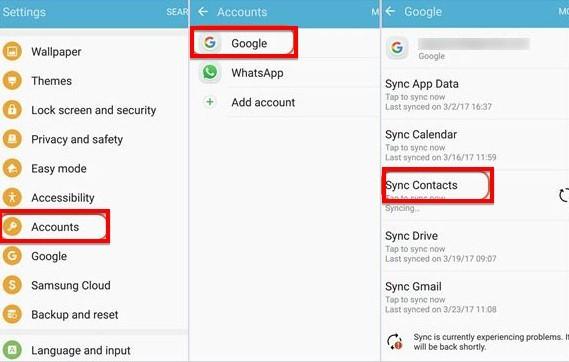Image resolution: width=569 pixels, height=362 pixels.
Task: Click the Backup and reset icon
Action: point(12,314)
